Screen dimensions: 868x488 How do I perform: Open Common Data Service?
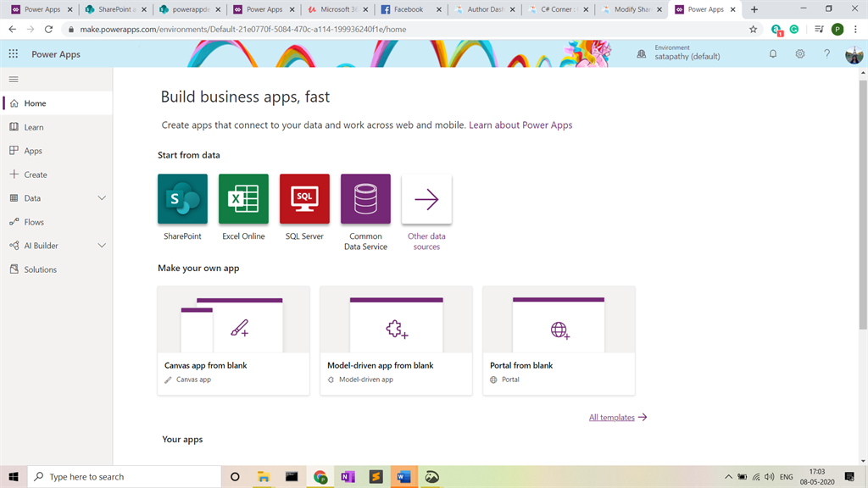click(365, 198)
